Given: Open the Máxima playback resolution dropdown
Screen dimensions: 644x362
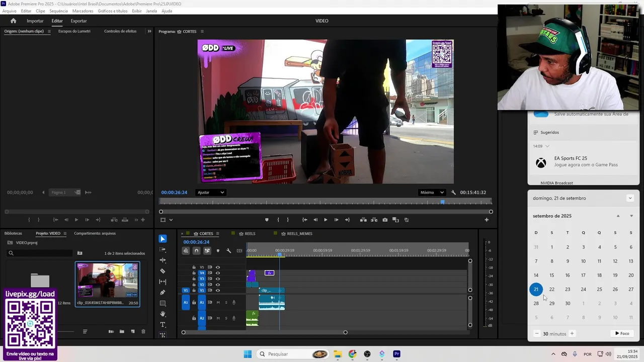Looking at the screenshot, I should pyautogui.click(x=432, y=193).
